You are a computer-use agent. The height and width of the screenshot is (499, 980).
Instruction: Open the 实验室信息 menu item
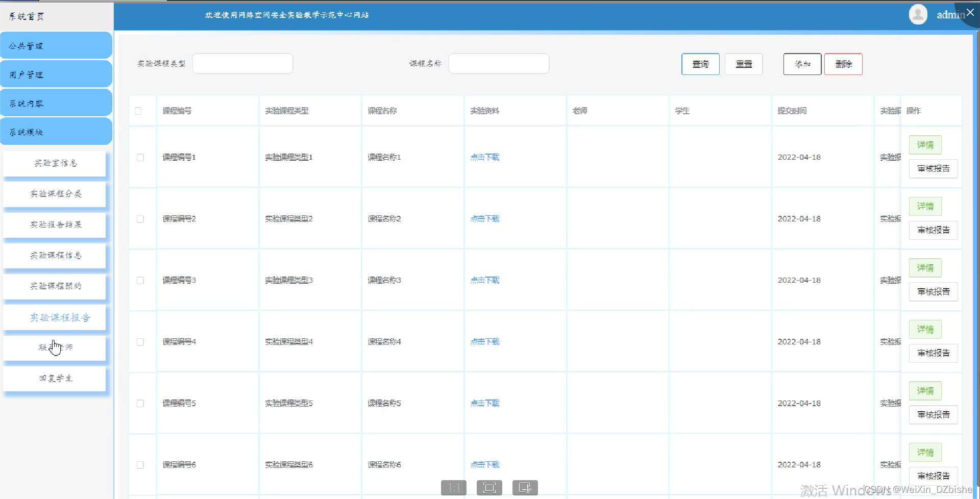click(55, 163)
